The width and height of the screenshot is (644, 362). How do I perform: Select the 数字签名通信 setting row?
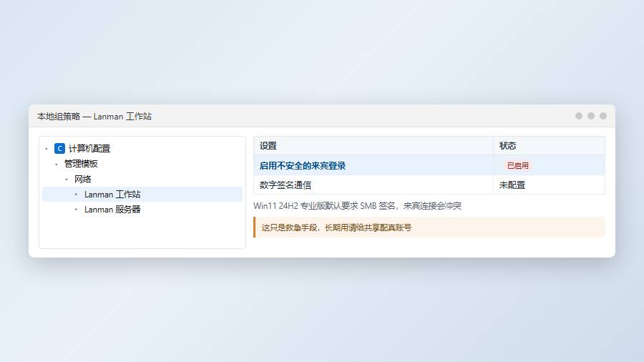[429, 185]
